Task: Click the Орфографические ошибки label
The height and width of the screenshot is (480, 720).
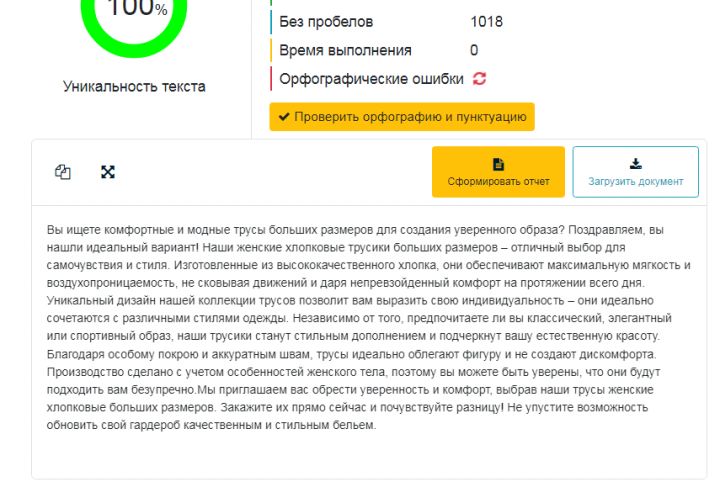Action: [x=371, y=79]
